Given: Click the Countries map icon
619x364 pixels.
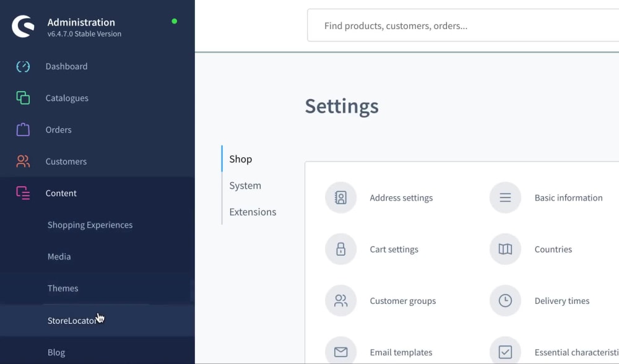Looking at the screenshot, I should [505, 249].
